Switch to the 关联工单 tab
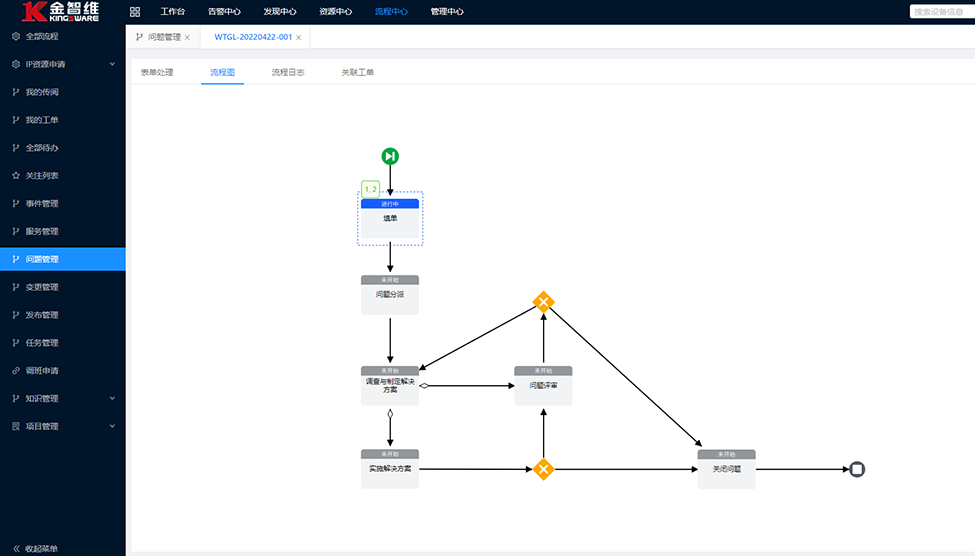 [358, 73]
